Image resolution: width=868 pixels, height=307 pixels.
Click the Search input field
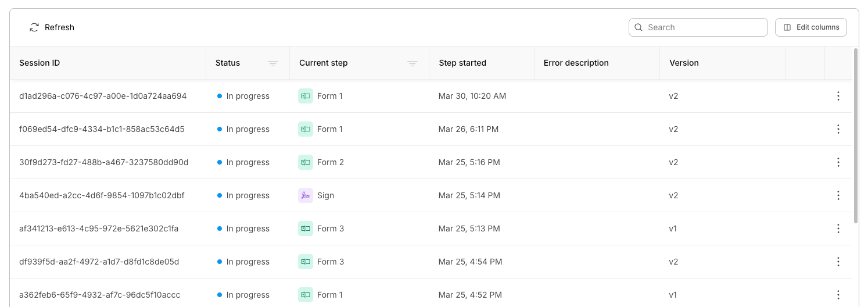tap(704, 27)
